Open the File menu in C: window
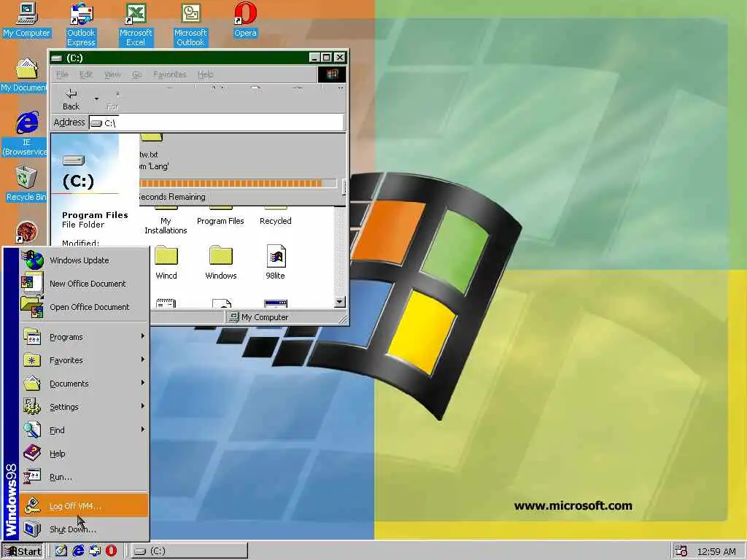Image resolution: width=747 pixels, height=560 pixels. click(x=62, y=74)
